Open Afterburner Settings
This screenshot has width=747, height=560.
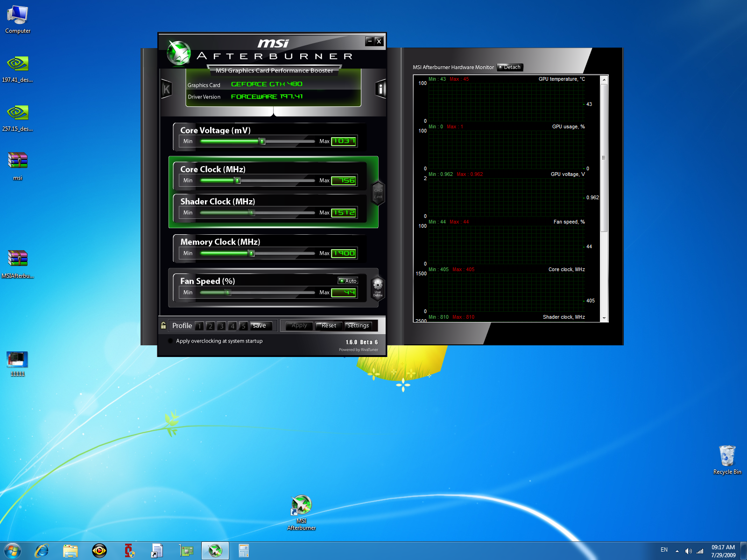pos(358,326)
